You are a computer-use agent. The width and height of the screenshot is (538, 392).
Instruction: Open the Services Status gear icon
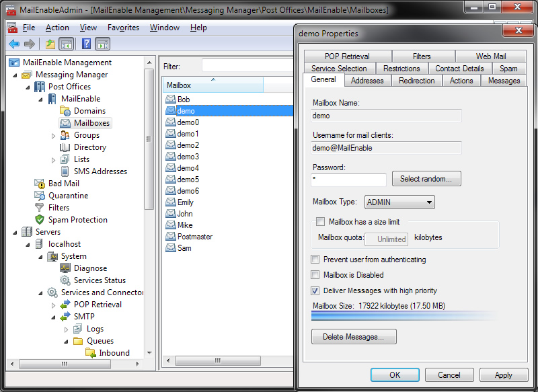pos(65,280)
